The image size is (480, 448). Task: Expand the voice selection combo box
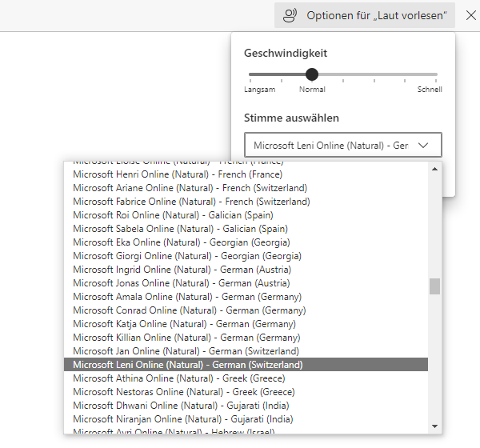(343, 145)
